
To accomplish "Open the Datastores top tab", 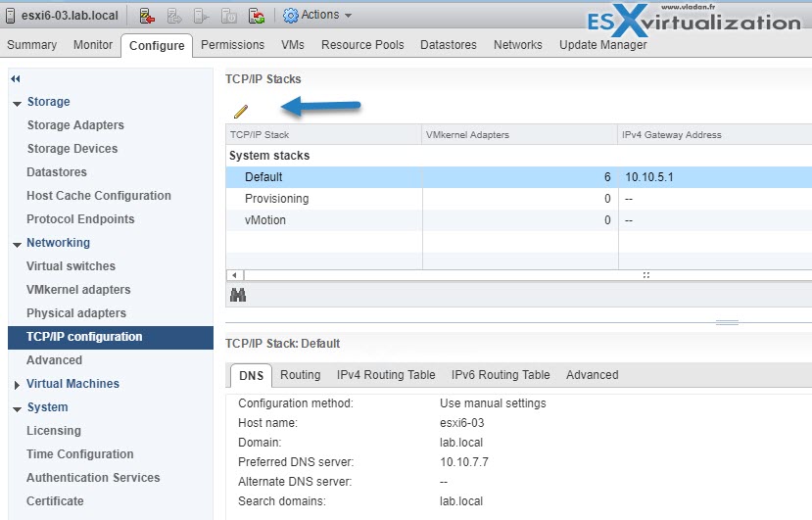I will click(x=449, y=45).
